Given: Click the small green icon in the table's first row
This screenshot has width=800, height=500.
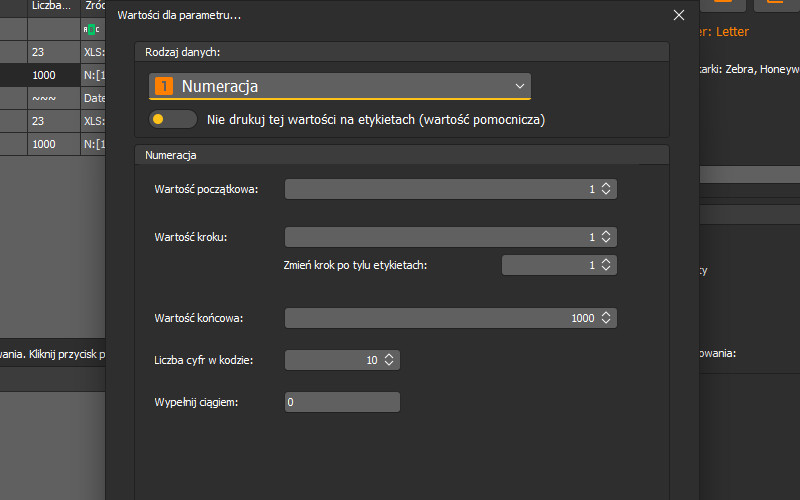Looking at the screenshot, I should [x=92, y=29].
